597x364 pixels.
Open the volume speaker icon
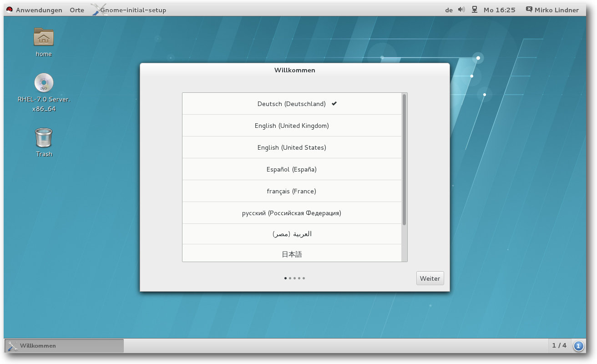coord(461,10)
